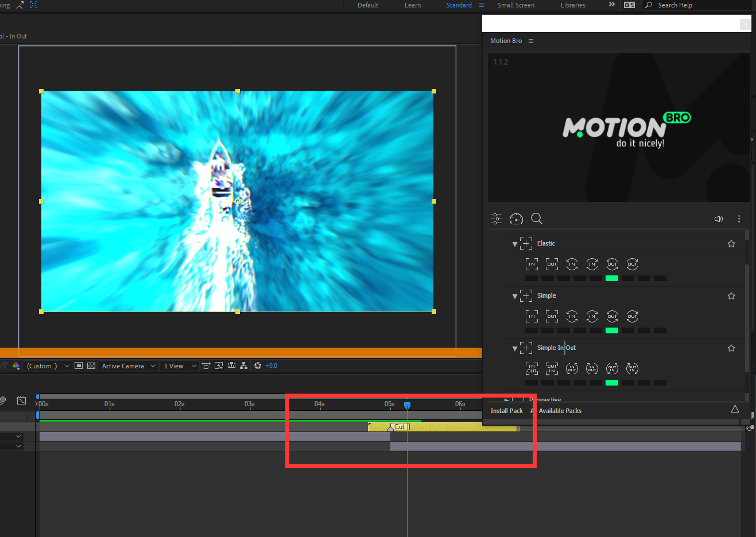Apply the Simple OUT bracket preset
This screenshot has width=756, height=537.
(552, 316)
